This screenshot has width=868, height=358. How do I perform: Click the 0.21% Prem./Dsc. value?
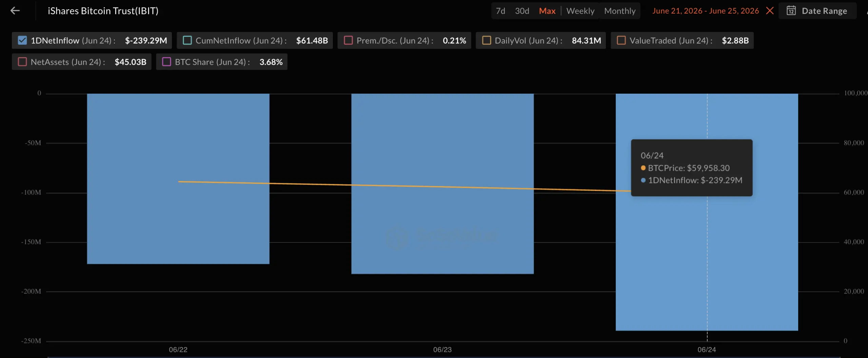(x=454, y=40)
